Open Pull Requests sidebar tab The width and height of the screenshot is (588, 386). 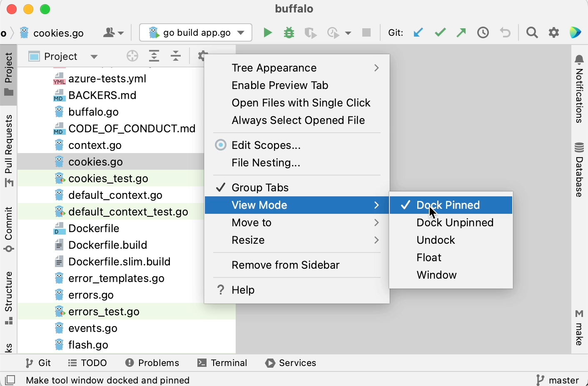pyautogui.click(x=9, y=151)
